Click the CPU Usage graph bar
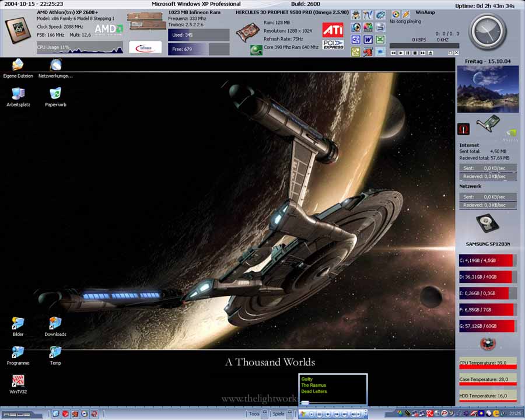 [80, 48]
